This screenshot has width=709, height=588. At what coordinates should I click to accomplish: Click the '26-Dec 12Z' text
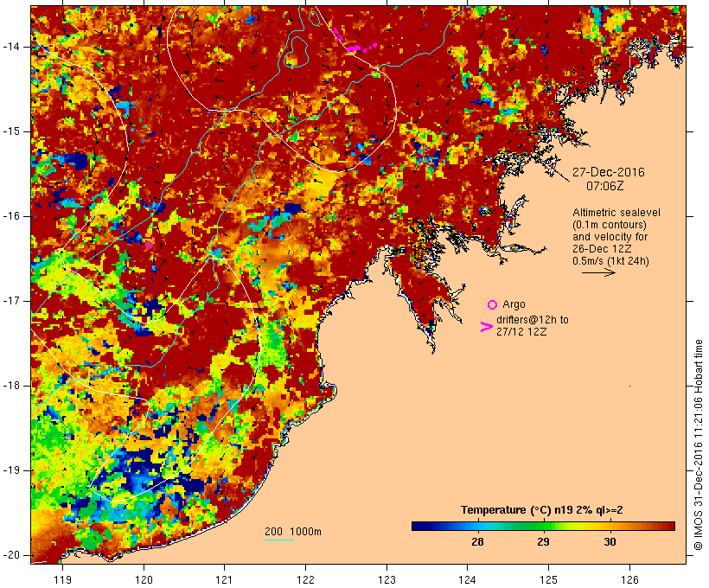tap(602, 249)
